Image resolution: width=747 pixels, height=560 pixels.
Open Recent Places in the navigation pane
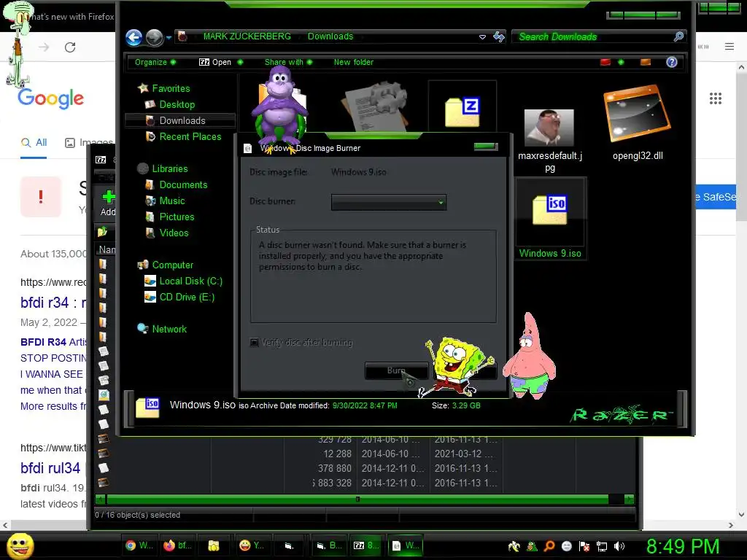pos(190,136)
